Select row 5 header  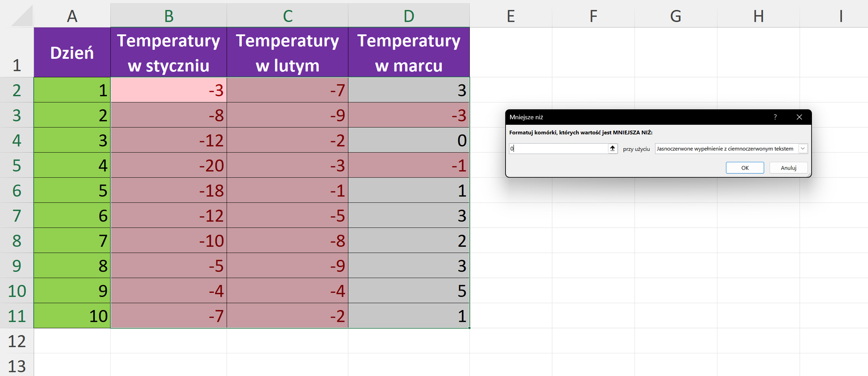[17, 165]
